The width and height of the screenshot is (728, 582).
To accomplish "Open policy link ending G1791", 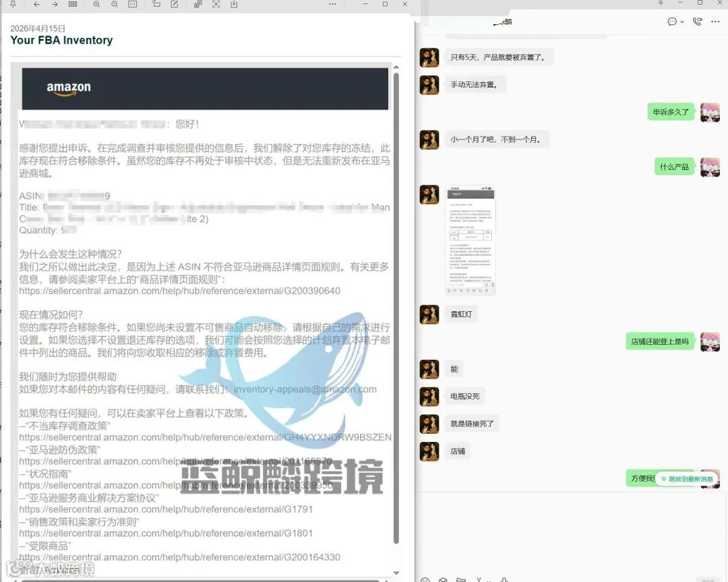I will 166,509.
